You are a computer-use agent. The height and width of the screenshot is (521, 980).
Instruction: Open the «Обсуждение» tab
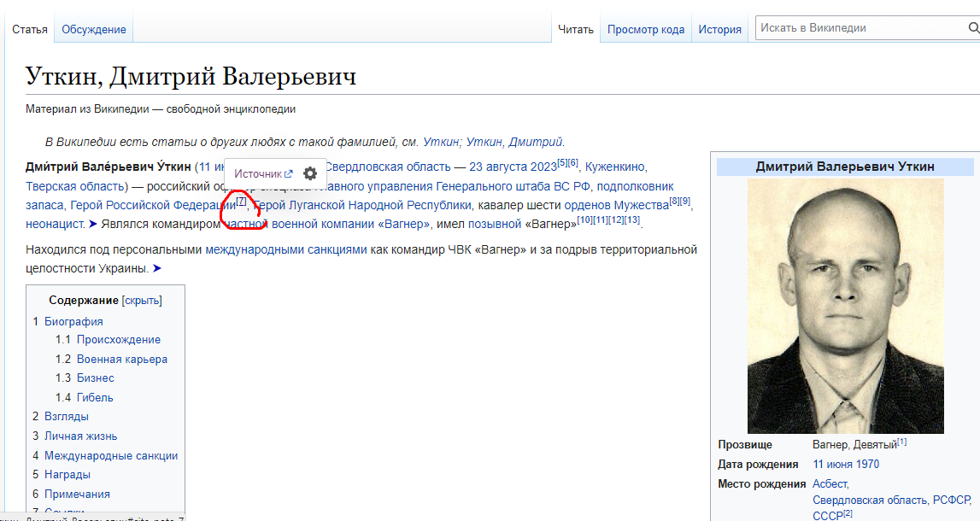point(94,29)
